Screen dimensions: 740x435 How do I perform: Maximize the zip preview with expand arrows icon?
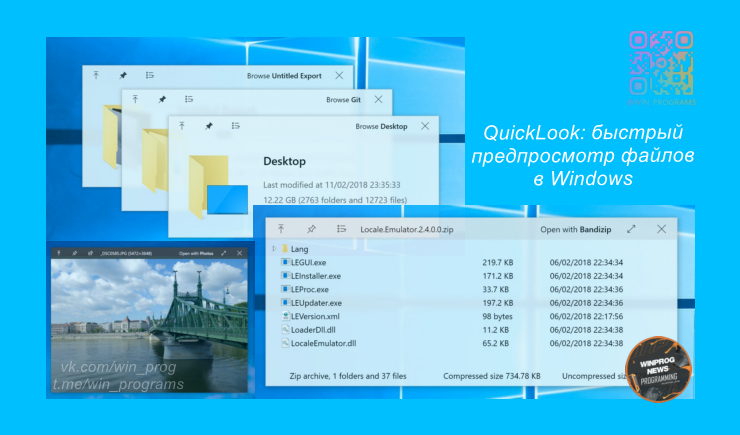631,229
